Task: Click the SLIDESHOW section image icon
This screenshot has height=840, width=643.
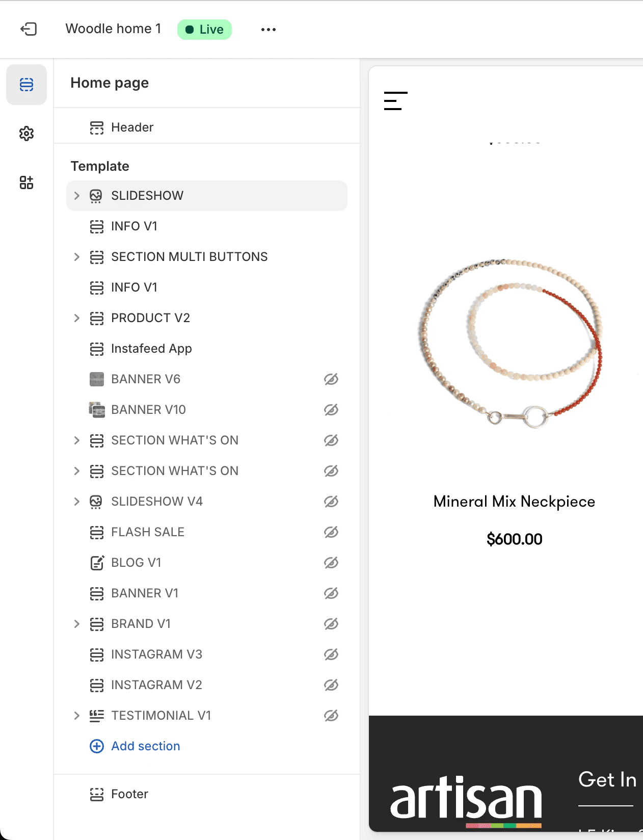Action: pos(96,196)
